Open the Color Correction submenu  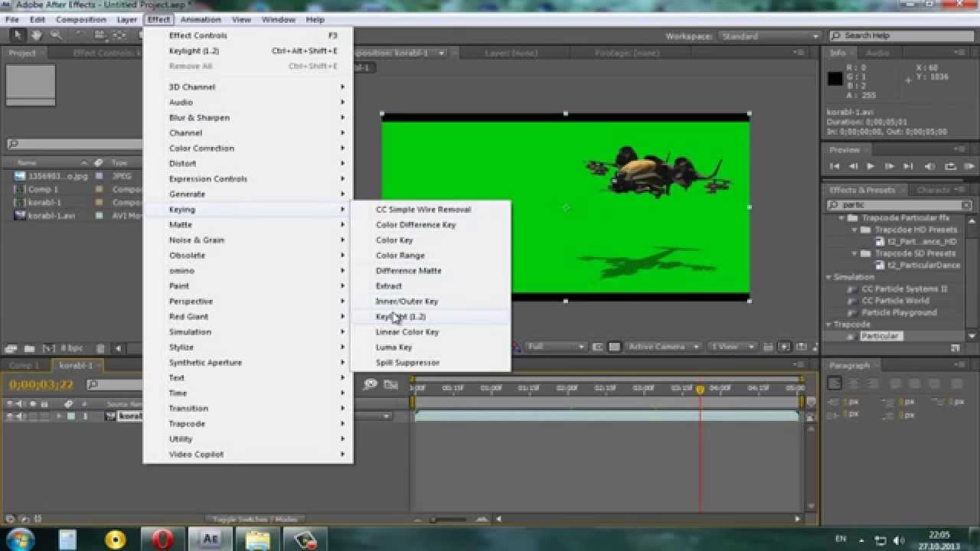coord(248,148)
